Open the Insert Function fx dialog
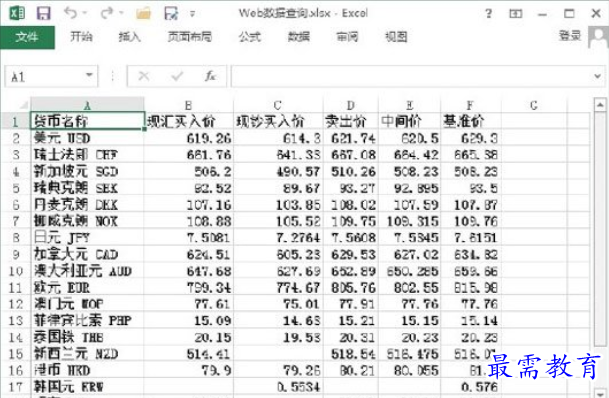The height and width of the screenshot is (398, 609). [x=210, y=76]
